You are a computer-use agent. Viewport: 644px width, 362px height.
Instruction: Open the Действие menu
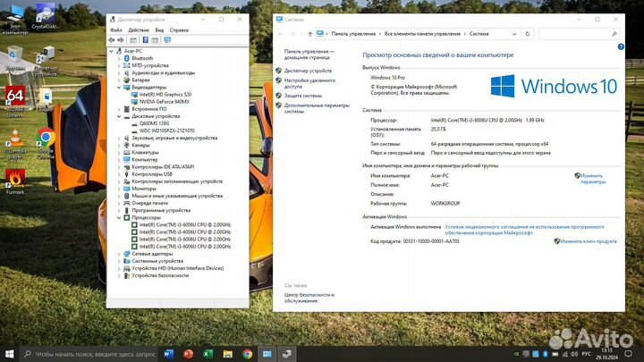(x=139, y=30)
